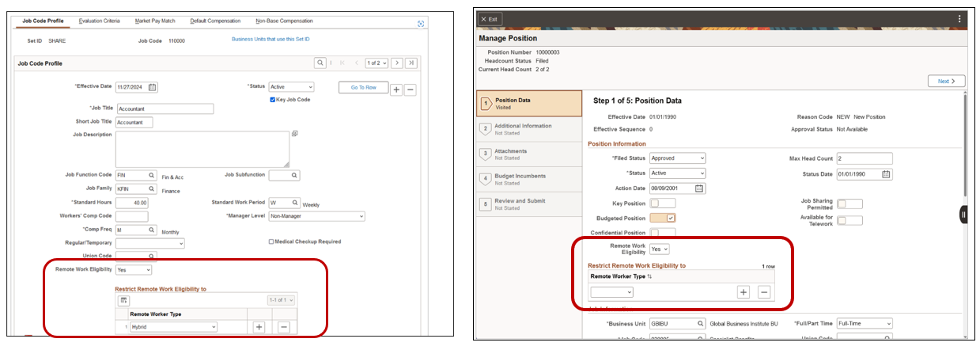Open the Status dropdown showing Active in Manage Position
Screen dimensions: 980x350
[x=677, y=173]
